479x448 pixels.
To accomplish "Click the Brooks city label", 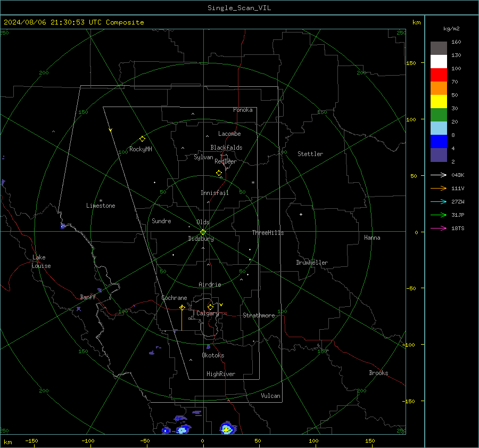I will click(x=378, y=373).
